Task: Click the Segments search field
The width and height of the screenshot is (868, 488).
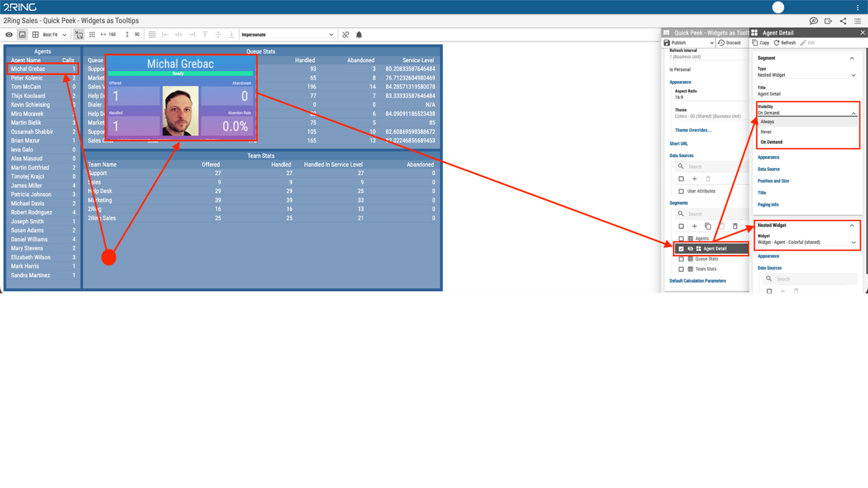Action: click(x=712, y=214)
